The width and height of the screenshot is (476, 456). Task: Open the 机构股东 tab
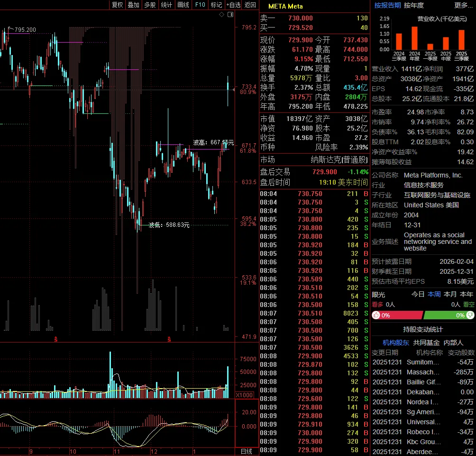coord(396,343)
